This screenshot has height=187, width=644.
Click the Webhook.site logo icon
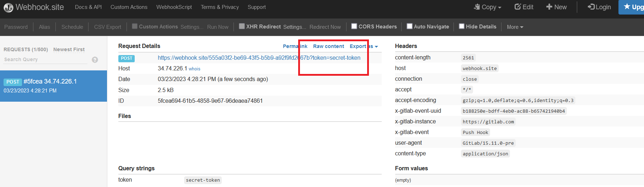pos(8,7)
